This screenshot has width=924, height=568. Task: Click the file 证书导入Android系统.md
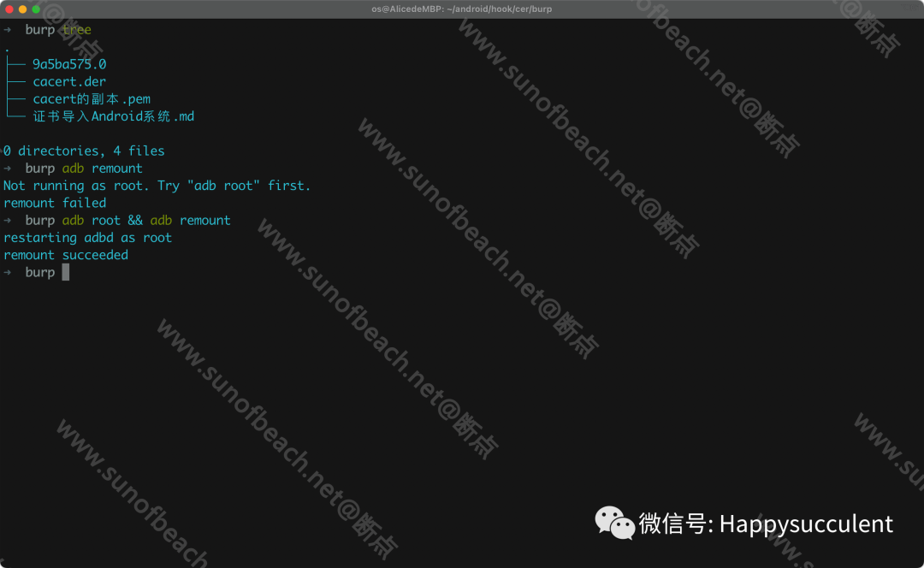[x=114, y=116]
